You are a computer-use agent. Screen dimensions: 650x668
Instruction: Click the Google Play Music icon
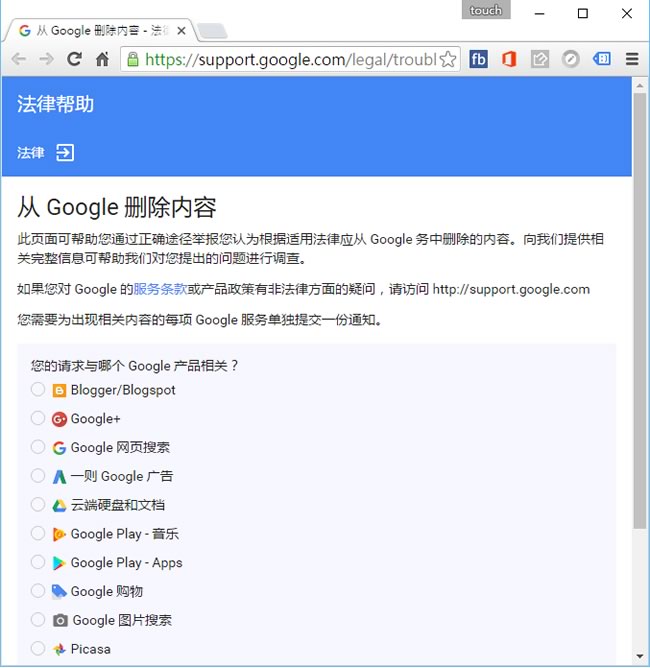pyautogui.click(x=59, y=534)
